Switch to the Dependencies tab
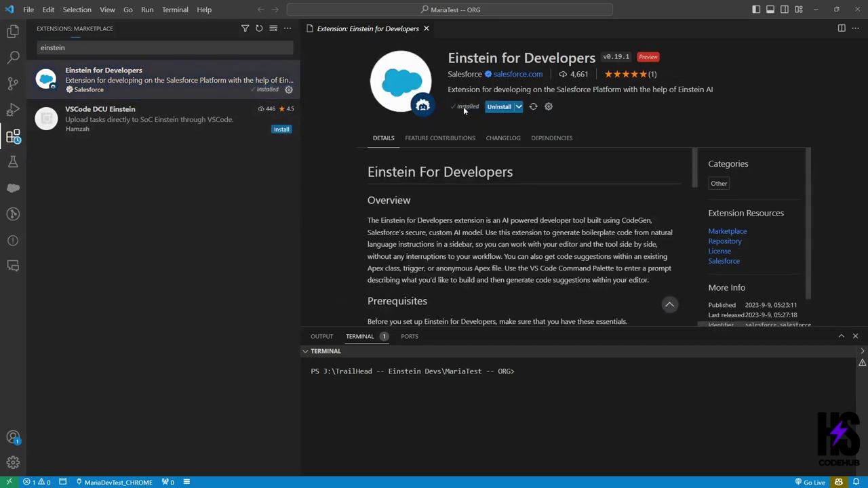The image size is (868, 488). (552, 138)
